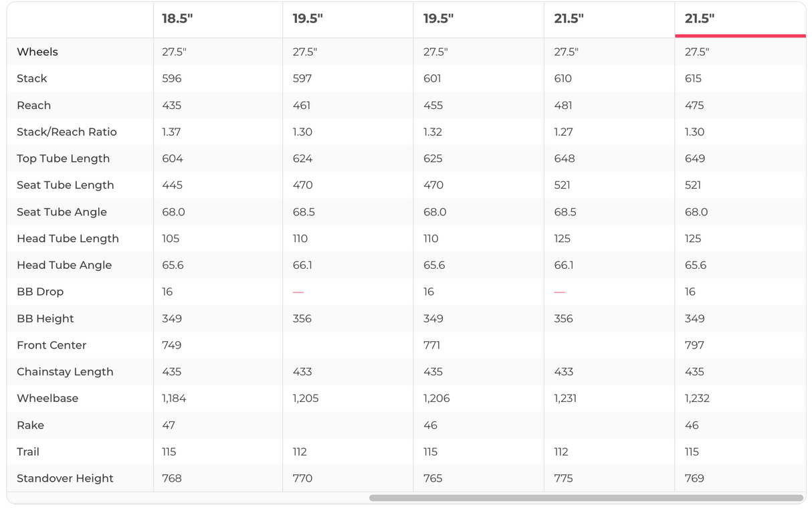812x509 pixels.
Task: Select the Seat Tube Length value 445
Action: (172, 185)
